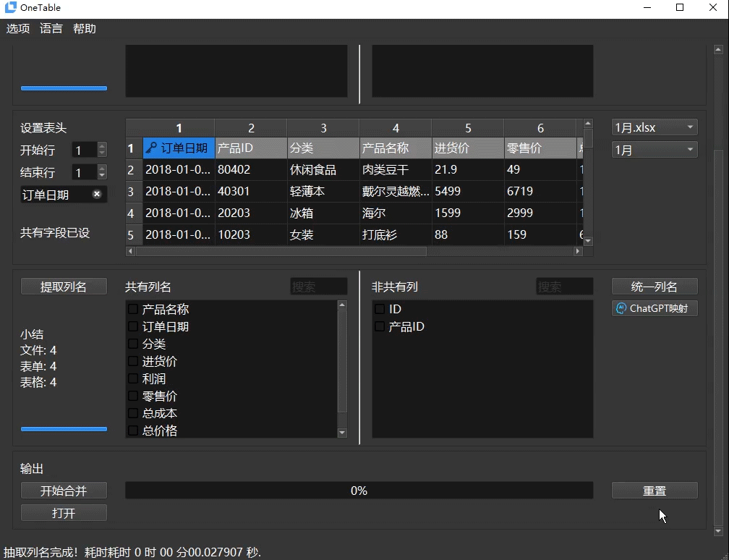This screenshot has height=560, width=729.
Task: Click the 产品ID header cell in table
Action: point(251,148)
